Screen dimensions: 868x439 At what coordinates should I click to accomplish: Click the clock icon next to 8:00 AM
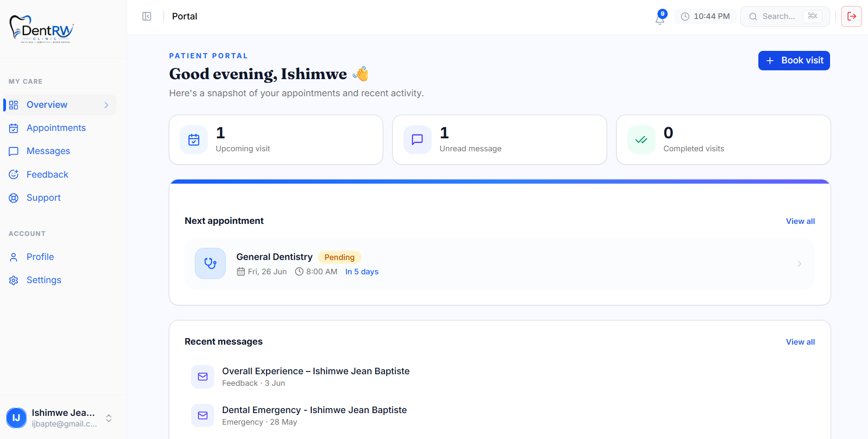coord(299,272)
